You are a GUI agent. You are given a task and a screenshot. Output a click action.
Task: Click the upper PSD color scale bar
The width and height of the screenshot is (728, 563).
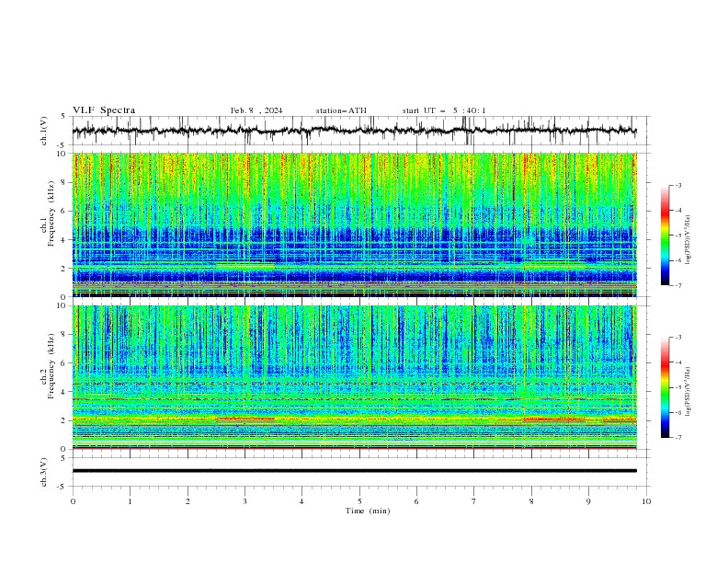click(x=665, y=236)
